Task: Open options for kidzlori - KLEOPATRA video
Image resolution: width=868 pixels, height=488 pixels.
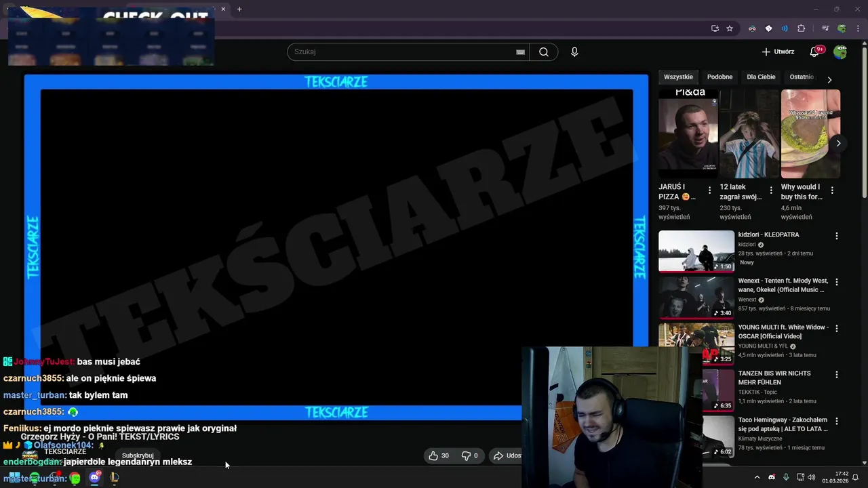Action: pyautogui.click(x=836, y=236)
